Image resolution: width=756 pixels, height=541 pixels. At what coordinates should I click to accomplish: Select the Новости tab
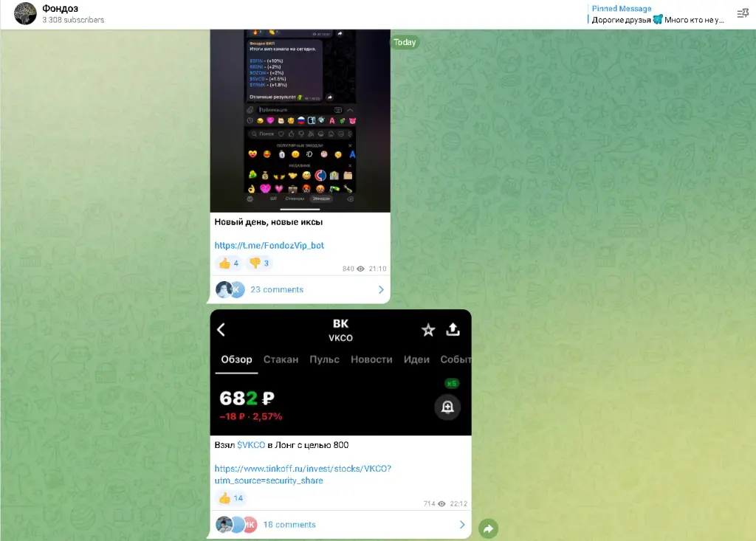pos(371,359)
